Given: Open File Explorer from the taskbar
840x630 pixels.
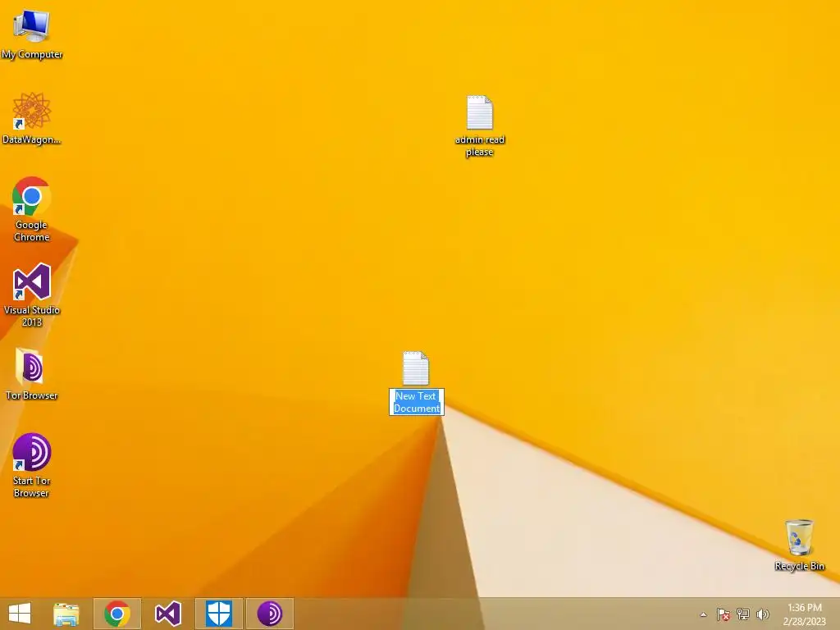Looking at the screenshot, I should pos(66,614).
